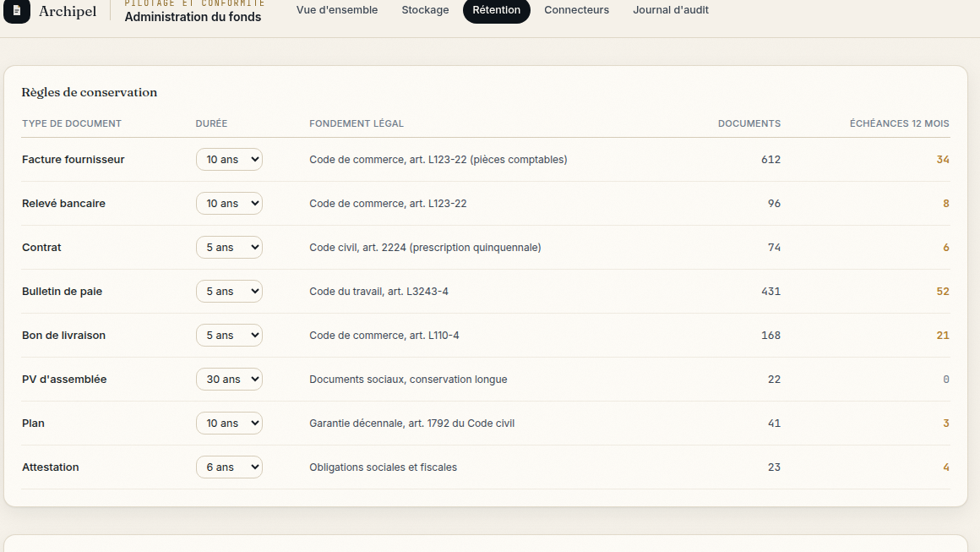Select the Bon de livraison row label

pyautogui.click(x=63, y=335)
